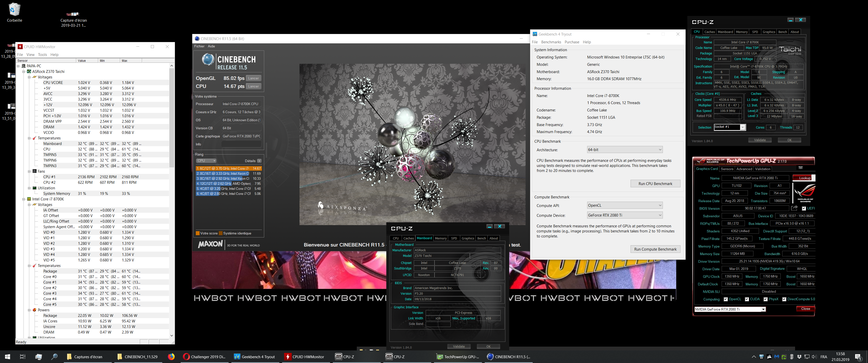Switch to Geekbench 4 Tryout in taskbar

pyautogui.click(x=255, y=357)
